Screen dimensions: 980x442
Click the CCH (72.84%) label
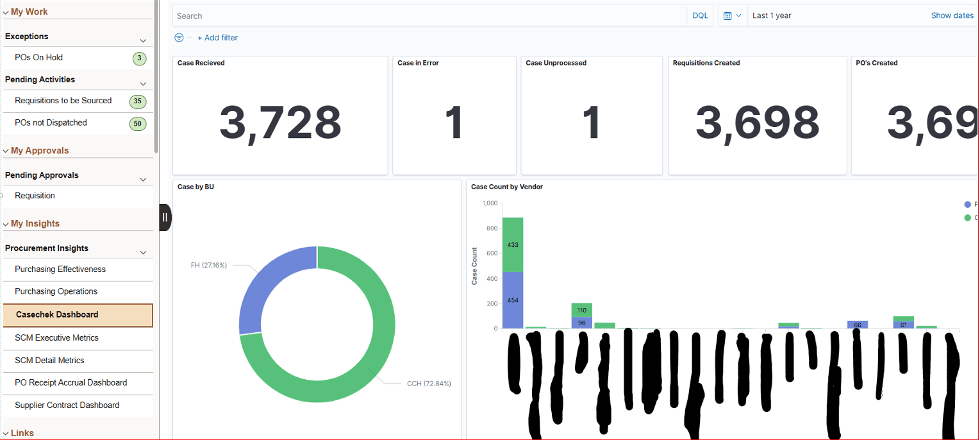tap(429, 384)
